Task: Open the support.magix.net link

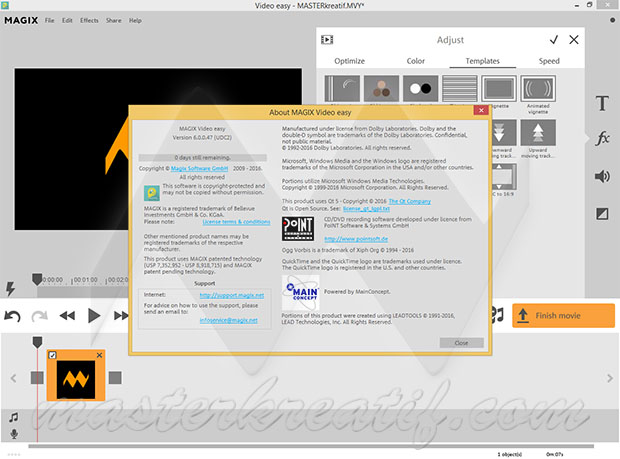Action: 232,295
